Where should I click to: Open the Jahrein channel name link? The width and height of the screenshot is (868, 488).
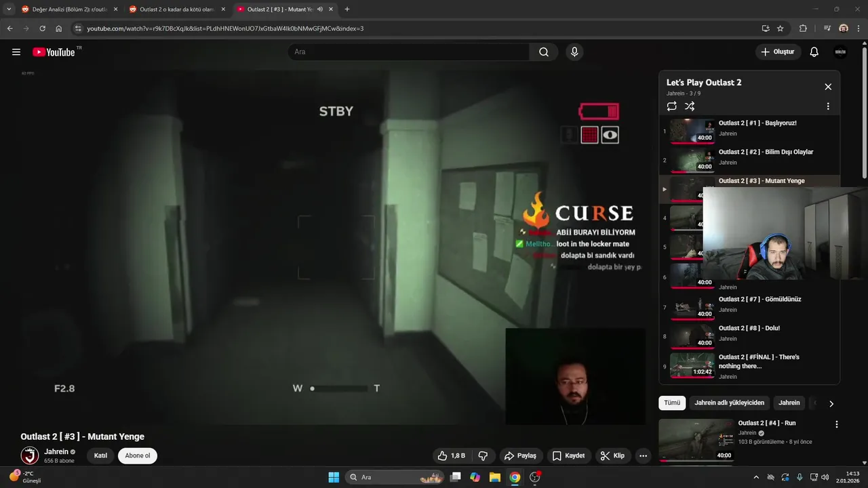pyautogui.click(x=56, y=451)
